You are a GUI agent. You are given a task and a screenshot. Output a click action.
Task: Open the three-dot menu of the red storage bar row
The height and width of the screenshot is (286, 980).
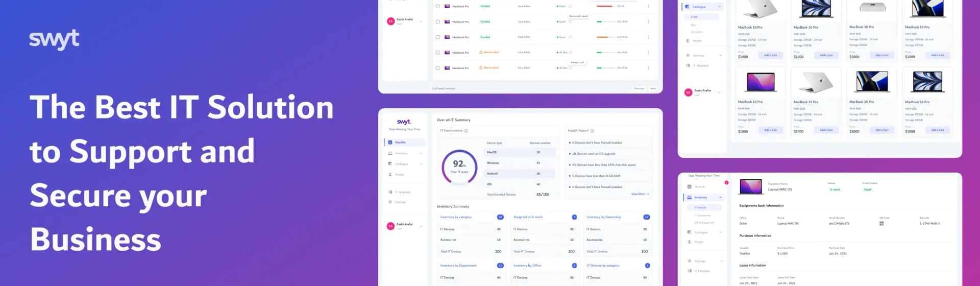[649, 6]
